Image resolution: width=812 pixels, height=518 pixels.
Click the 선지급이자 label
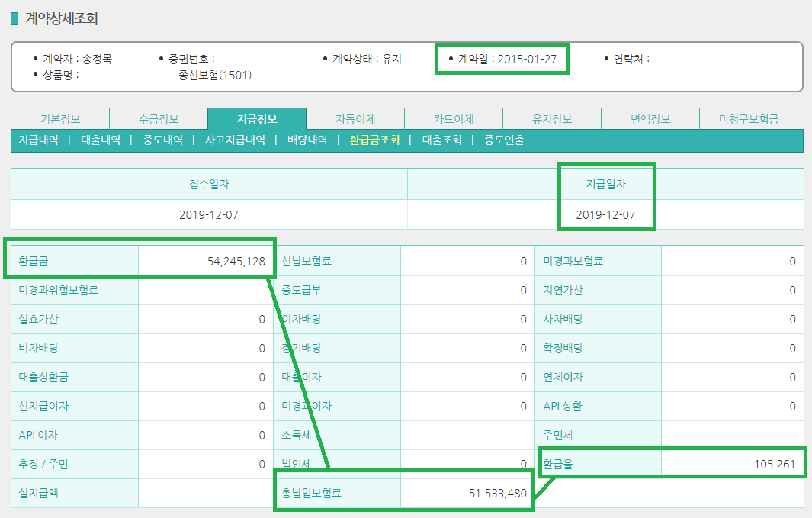click(43, 406)
